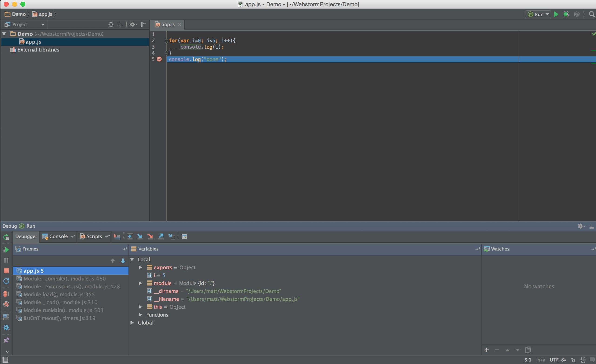Expand the module variable node

coord(140,283)
